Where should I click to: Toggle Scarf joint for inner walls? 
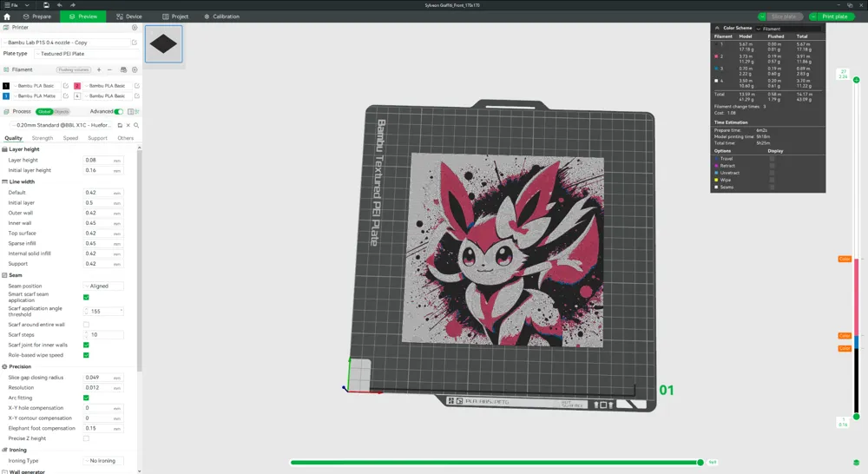(x=86, y=345)
